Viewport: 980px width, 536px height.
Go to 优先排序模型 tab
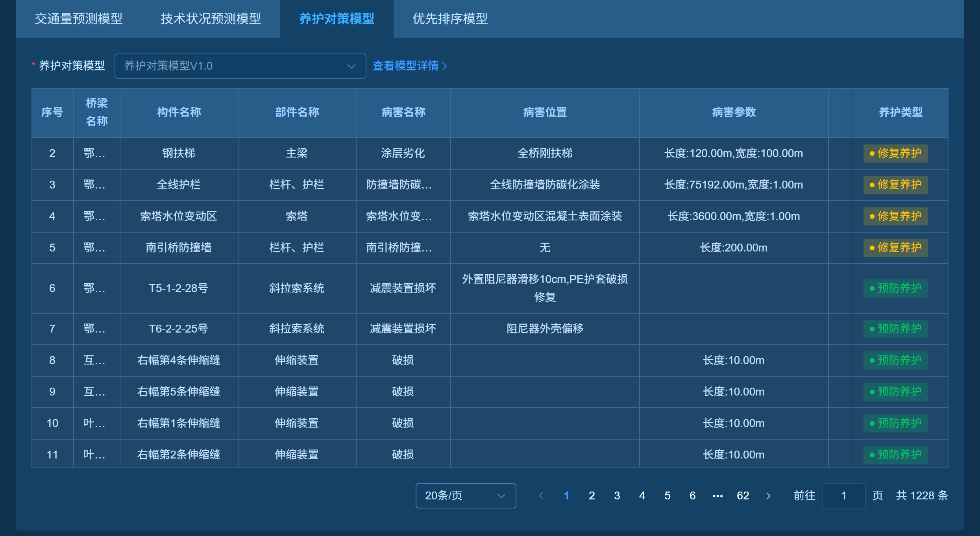click(450, 18)
